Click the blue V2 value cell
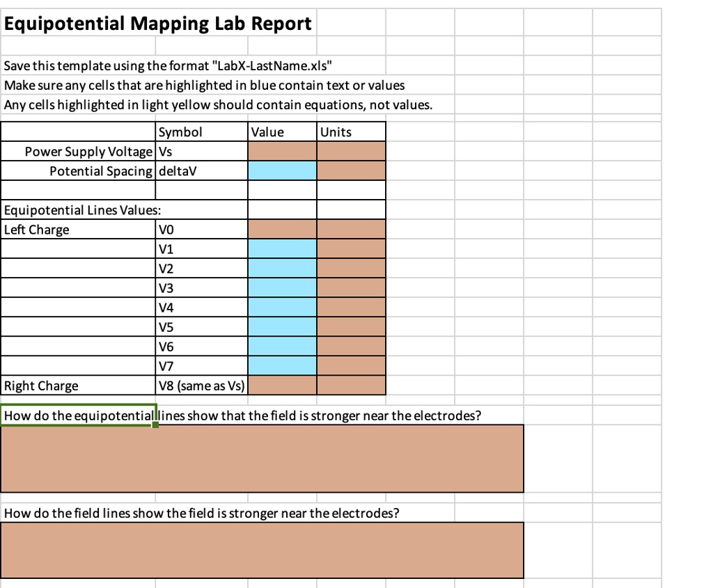 [282, 268]
